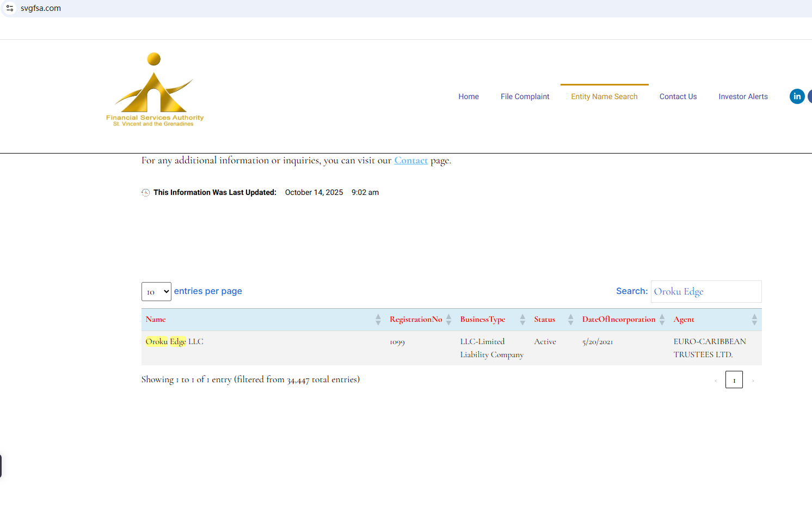Click the Financial Services Authority logo
The height and width of the screenshot is (526, 812).
(155, 90)
